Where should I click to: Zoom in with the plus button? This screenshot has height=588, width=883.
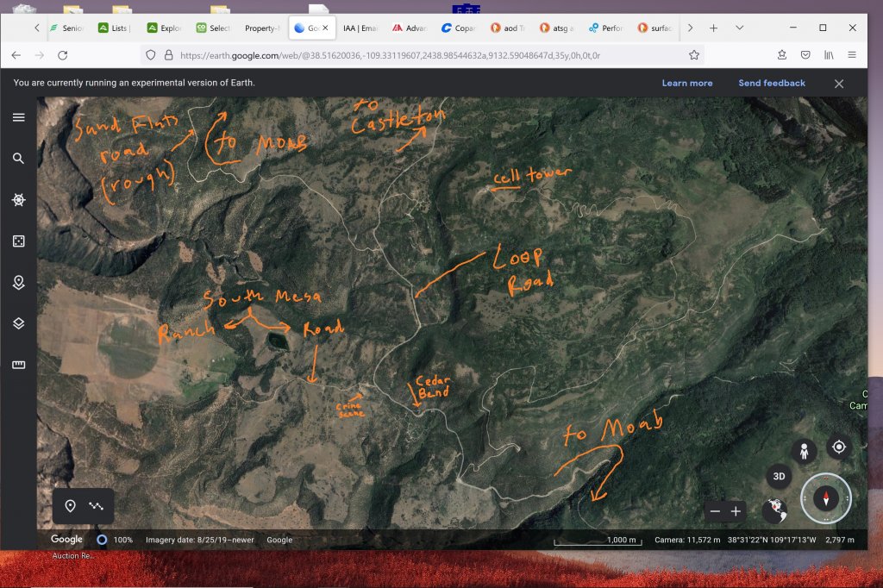coord(736,511)
